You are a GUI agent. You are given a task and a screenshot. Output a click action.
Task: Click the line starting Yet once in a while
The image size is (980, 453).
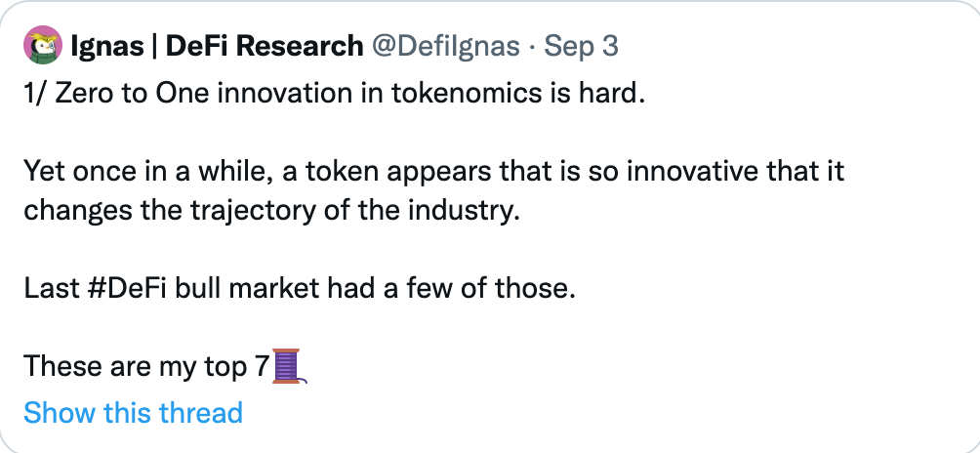(x=433, y=173)
